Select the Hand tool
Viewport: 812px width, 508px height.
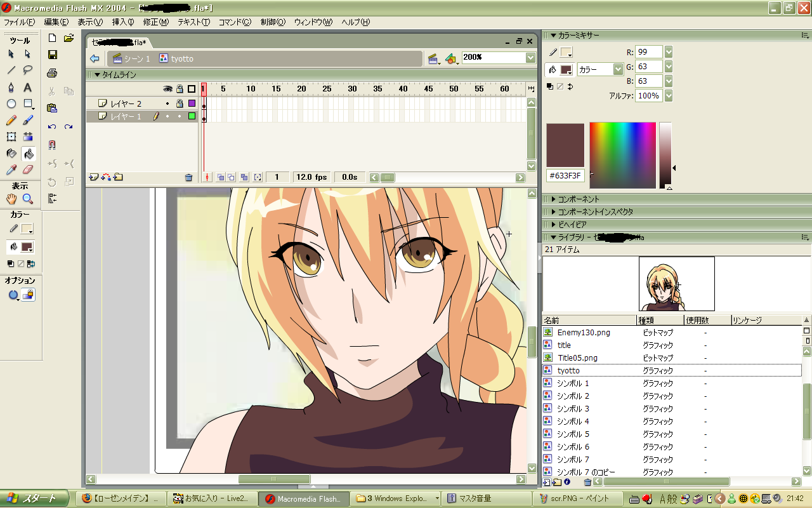click(x=11, y=199)
